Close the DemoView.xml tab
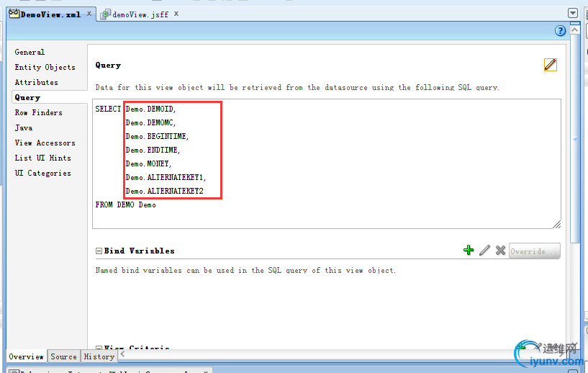This screenshot has height=373, width=588. coord(89,14)
